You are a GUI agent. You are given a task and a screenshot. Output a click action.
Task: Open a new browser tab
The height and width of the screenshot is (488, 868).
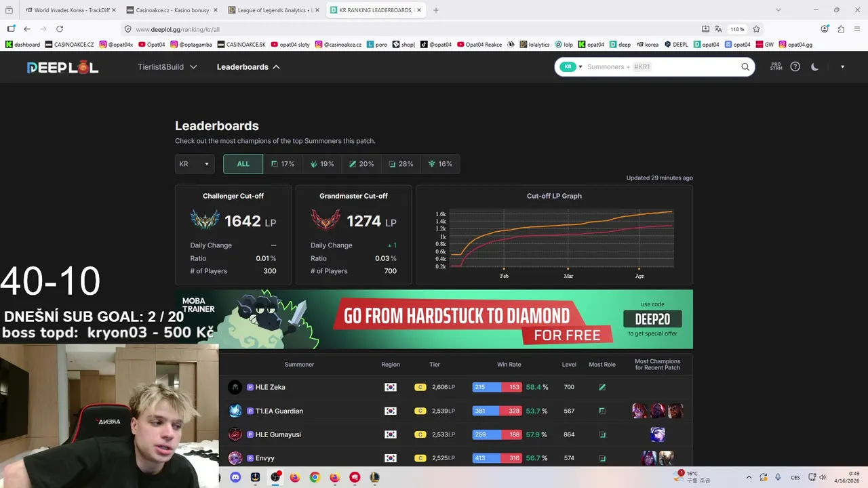coord(436,10)
